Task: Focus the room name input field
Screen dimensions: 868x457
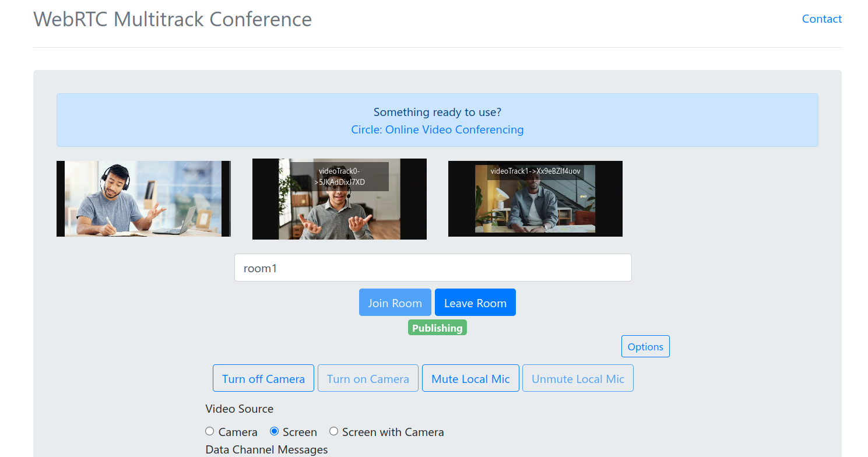Action: (x=433, y=268)
